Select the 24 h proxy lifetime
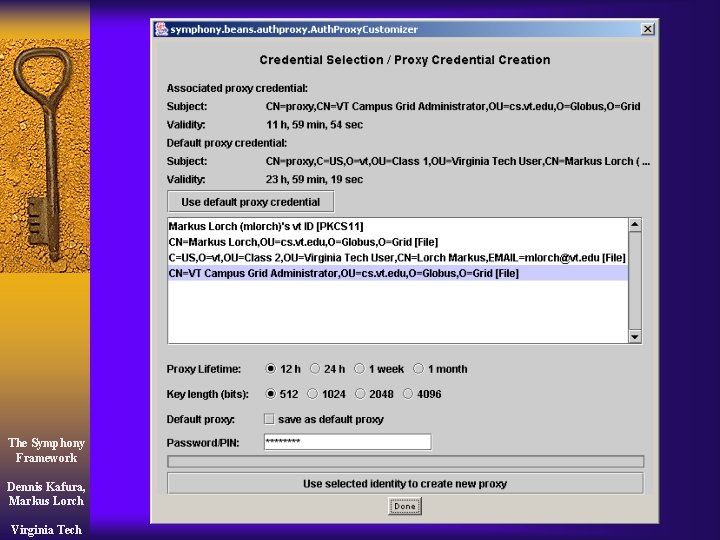 tap(315, 369)
